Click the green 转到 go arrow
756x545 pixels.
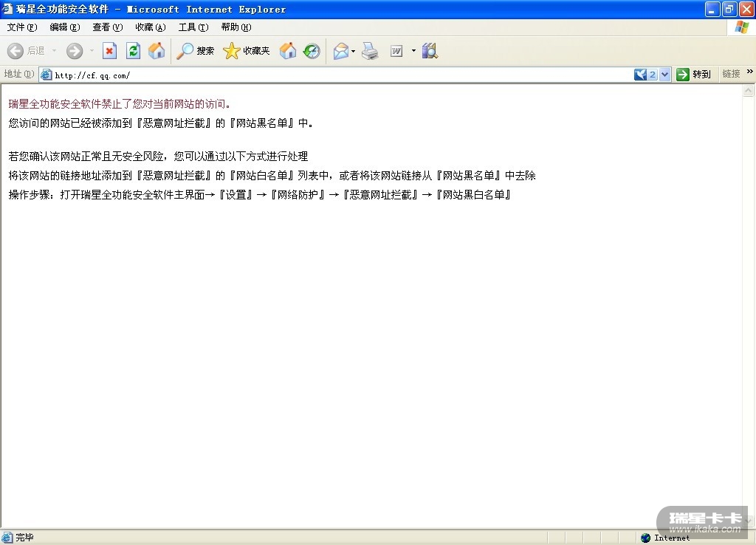click(x=683, y=75)
